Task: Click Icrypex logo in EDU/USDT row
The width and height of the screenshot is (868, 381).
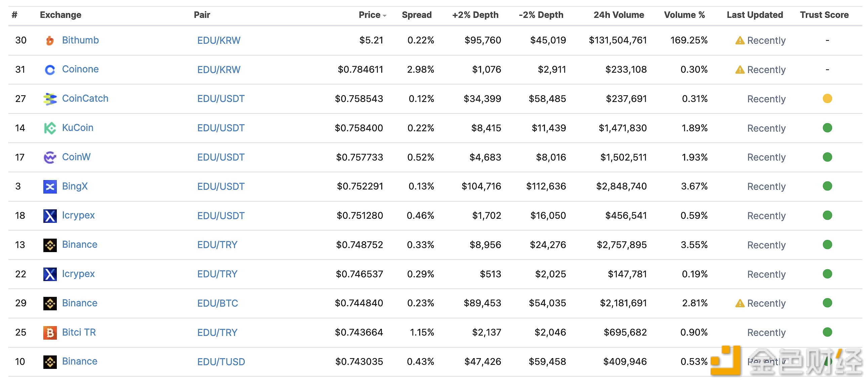Action: (50, 216)
